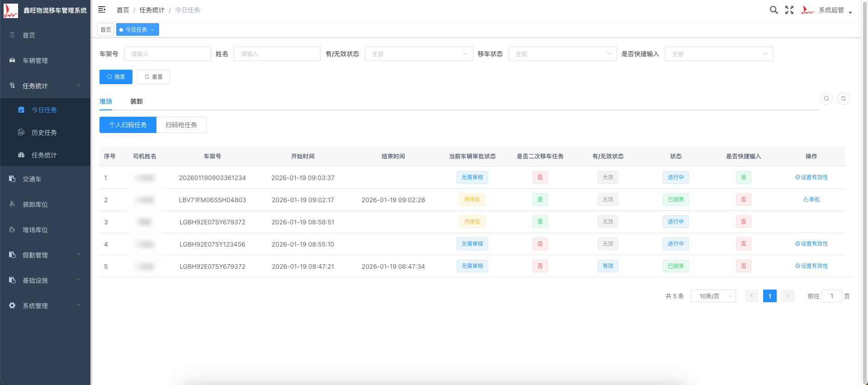Collapse the 任务统计 sidebar menu arrow
This screenshot has width=868, height=385.
pyautogui.click(x=79, y=86)
